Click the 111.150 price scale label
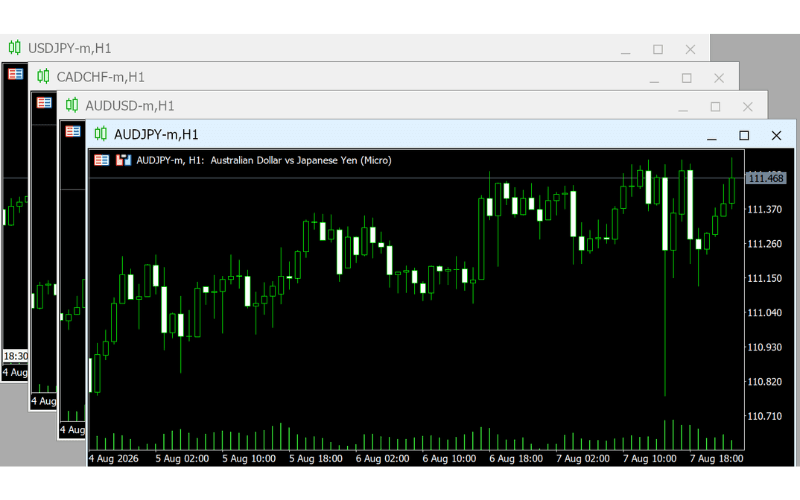 [764, 278]
